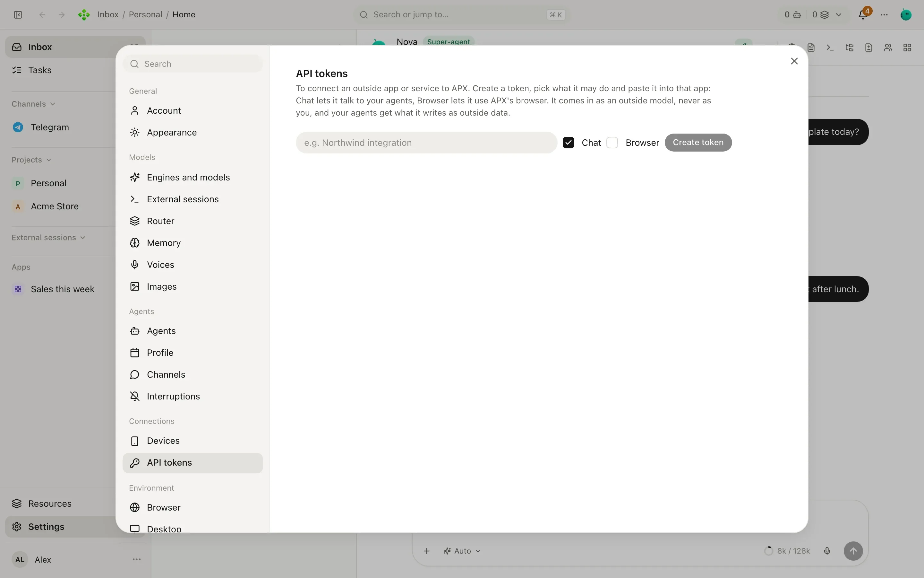Collapse the Projects section
This screenshot has width=924, height=578.
point(31,160)
